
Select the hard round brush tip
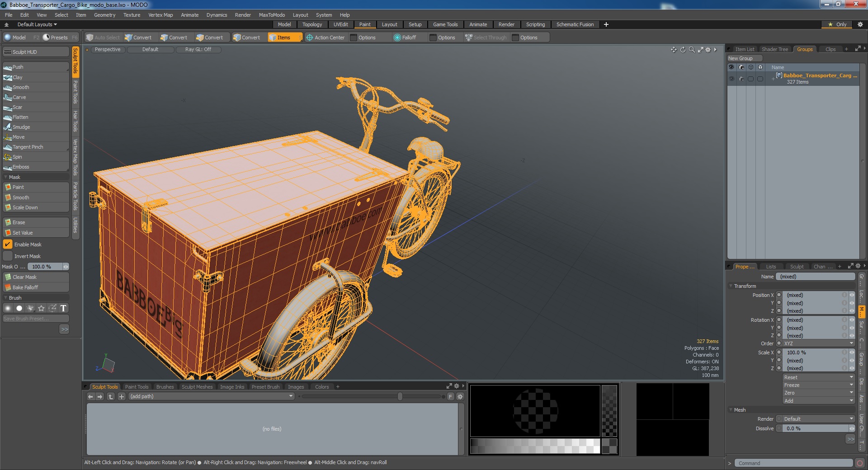pyautogui.click(x=19, y=308)
